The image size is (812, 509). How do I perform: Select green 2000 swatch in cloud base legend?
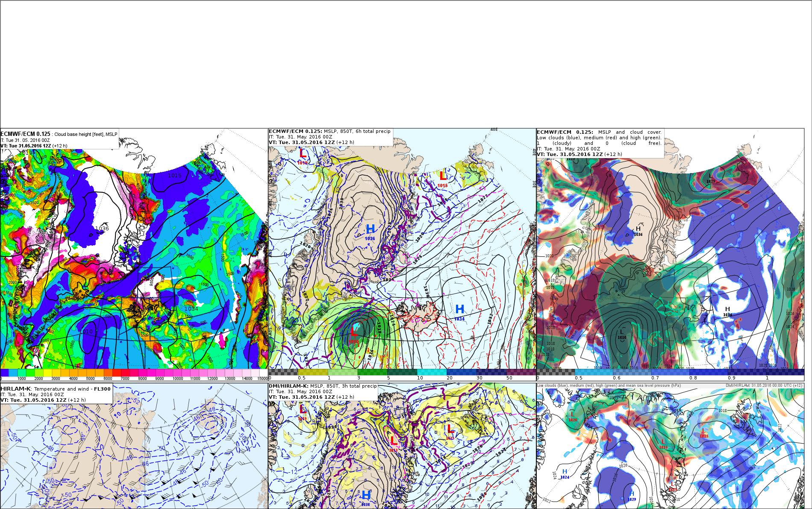point(39,373)
